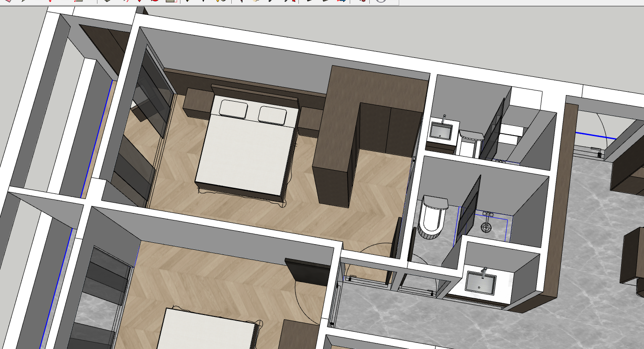The image size is (644, 349).
Task: Select the sink in the top bathroom
Action: point(440,131)
